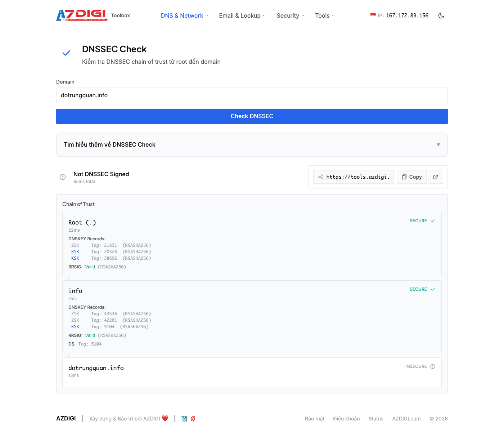Image resolution: width=504 pixels, height=432 pixels.
Task: Open the Tools menu
Action: [x=324, y=15]
